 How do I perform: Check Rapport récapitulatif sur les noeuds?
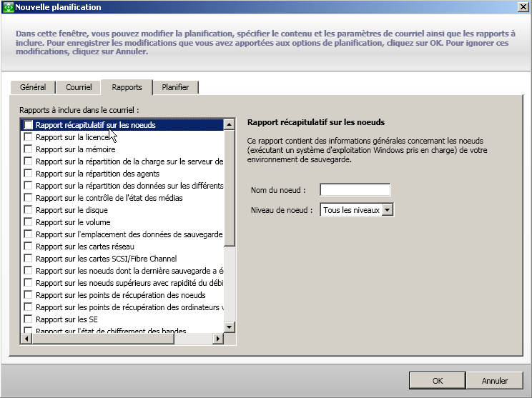[x=28, y=125]
